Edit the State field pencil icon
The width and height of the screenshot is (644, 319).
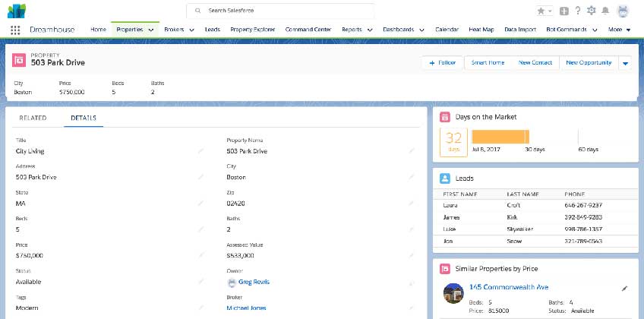pyautogui.click(x=200, y=204)
